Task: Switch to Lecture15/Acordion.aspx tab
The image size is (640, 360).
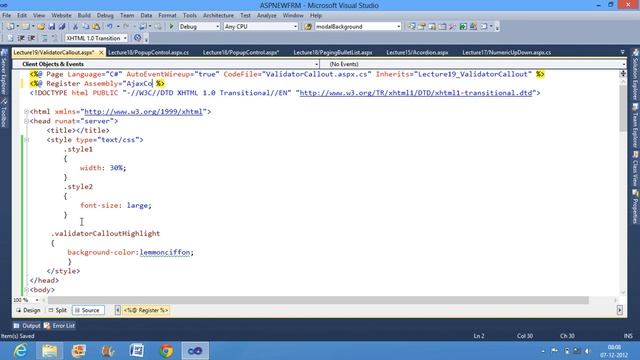Action: pos(417,52)
